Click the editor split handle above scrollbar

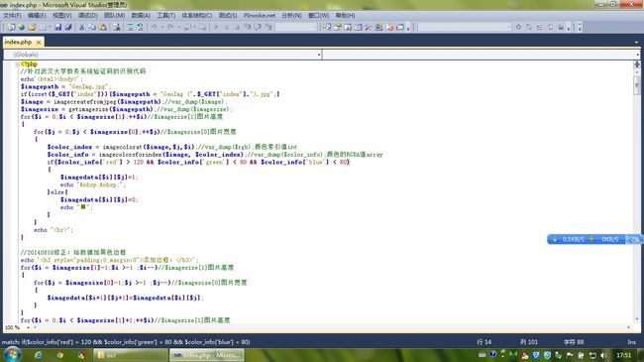pos(637,64)
